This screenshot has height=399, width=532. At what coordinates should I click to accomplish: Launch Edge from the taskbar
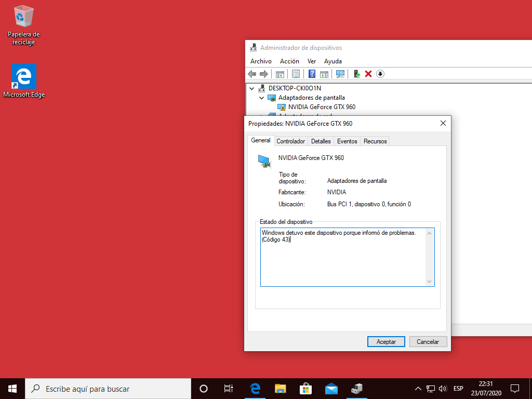click(x=255, y=389)
